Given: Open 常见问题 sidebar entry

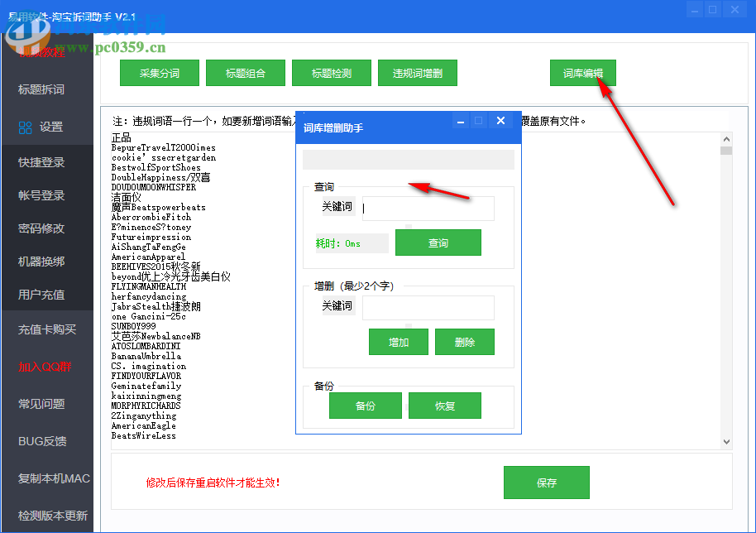Looking at the screenshot, I should (41, 404).
